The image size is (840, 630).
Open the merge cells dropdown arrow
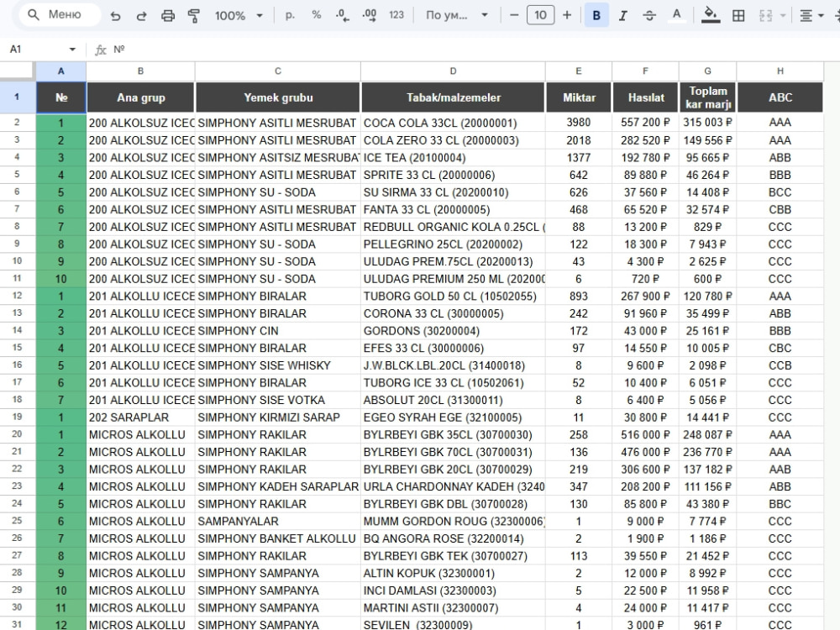click(783, 15)
